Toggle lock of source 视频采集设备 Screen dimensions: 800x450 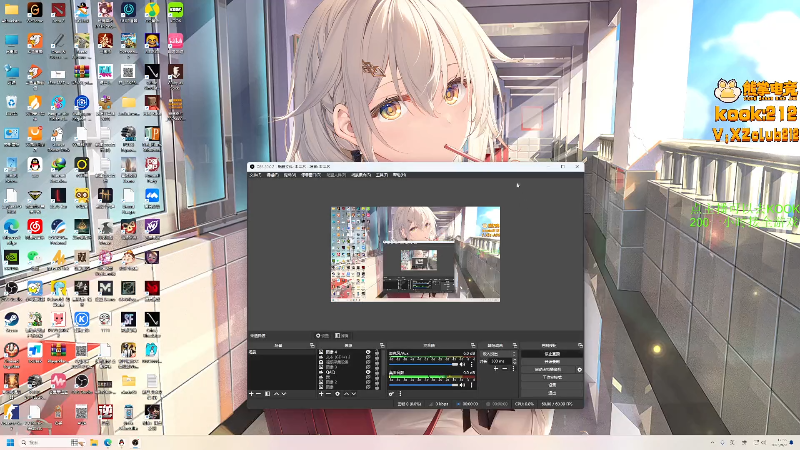[x=377, y=362]
